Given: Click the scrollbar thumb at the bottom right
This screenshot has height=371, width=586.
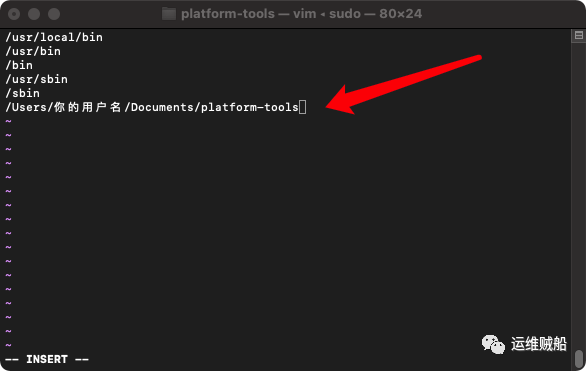Looking at the screenshot, I should pos(579,359).
